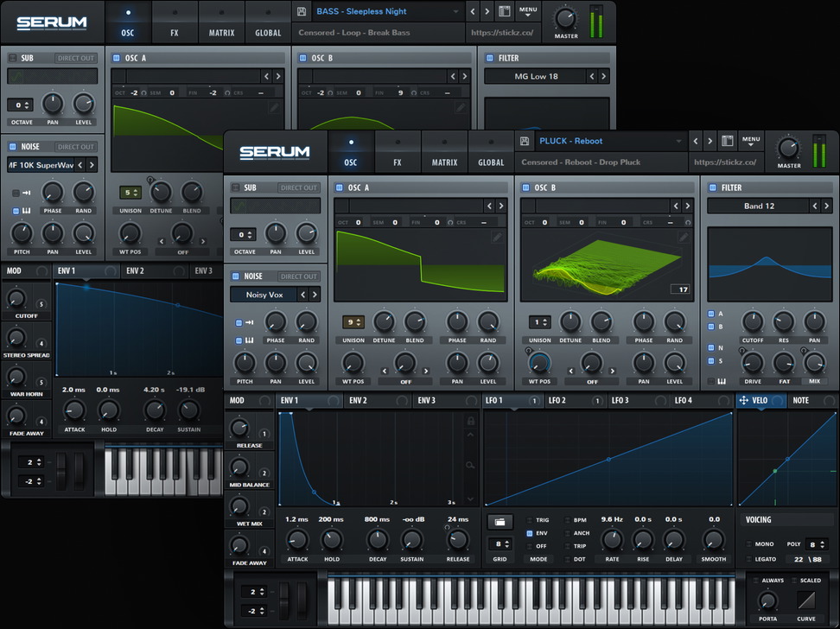Select the NOTE tab next to VELO

[x=812, y=400]
